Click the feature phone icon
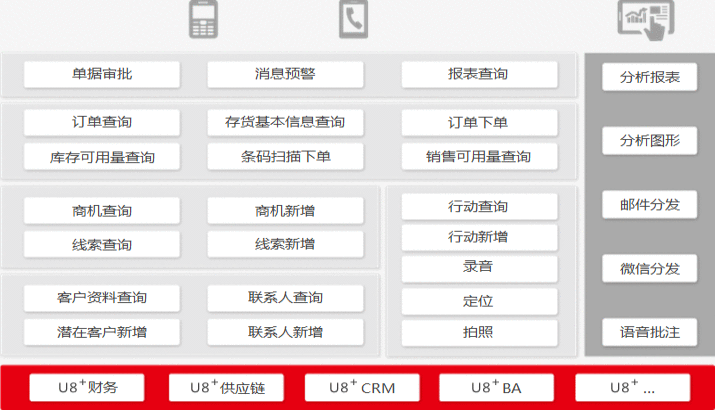Screen dimensions: 715x410 [203, 19]
